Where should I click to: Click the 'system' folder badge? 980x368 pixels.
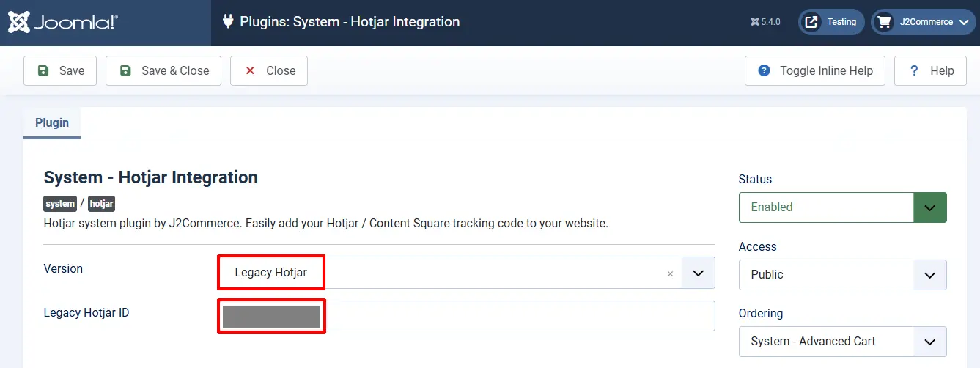tap(60, 204)
